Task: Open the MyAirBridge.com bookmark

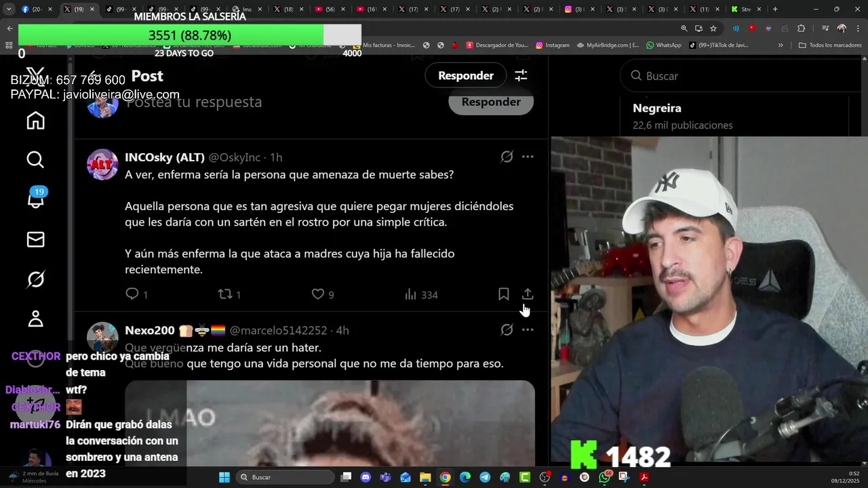Action: coord(608,45)
